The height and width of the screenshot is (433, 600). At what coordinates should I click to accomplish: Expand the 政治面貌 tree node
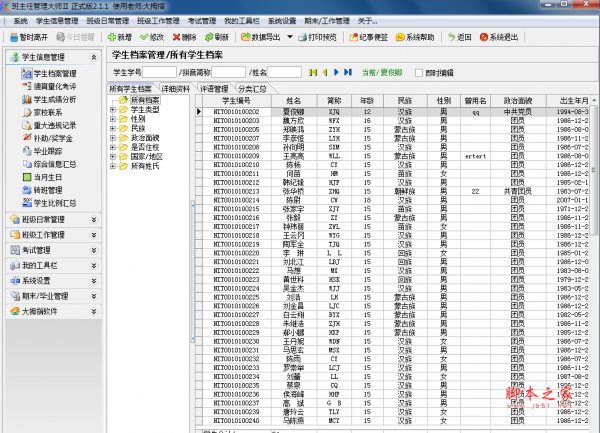pyautogui.click(x=112, y=138)
